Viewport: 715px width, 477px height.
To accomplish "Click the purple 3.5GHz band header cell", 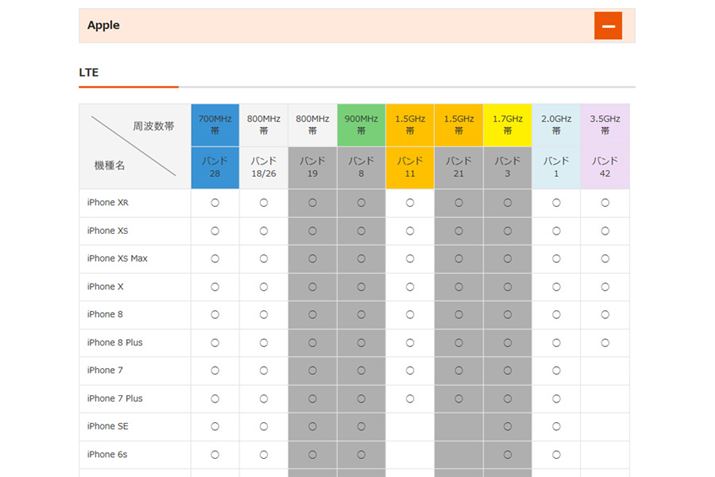I will coord(604,125).
